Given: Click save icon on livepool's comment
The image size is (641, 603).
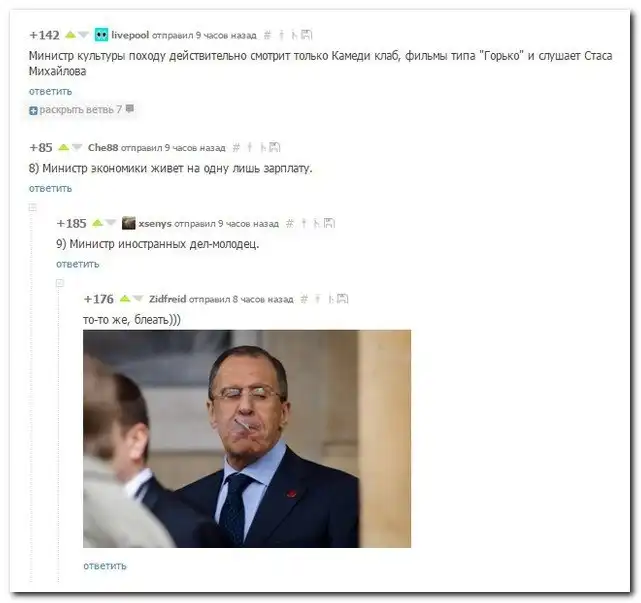Looking at the screenshot, I should tap(307, 35).
